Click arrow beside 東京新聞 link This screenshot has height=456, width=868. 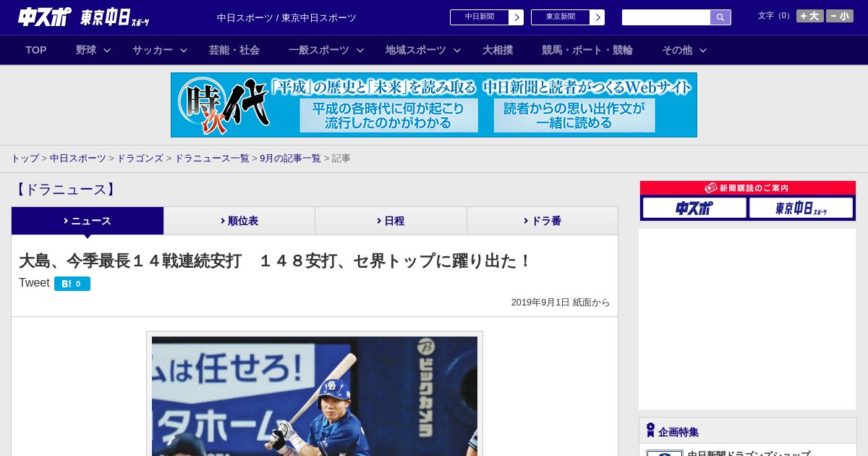pyautogui.click(x=597, y=17)
